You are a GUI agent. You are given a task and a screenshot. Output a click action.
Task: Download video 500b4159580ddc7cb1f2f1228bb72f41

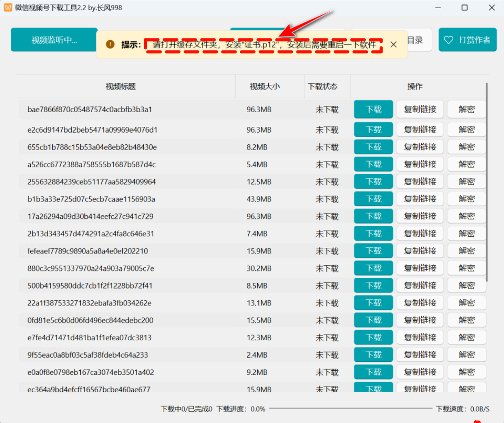click(374, 285)
